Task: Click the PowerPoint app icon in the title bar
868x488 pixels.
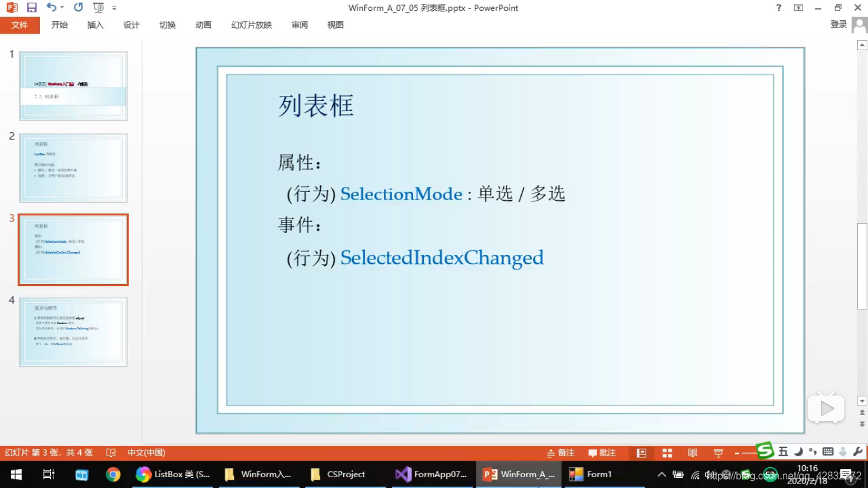Action: 11,8
